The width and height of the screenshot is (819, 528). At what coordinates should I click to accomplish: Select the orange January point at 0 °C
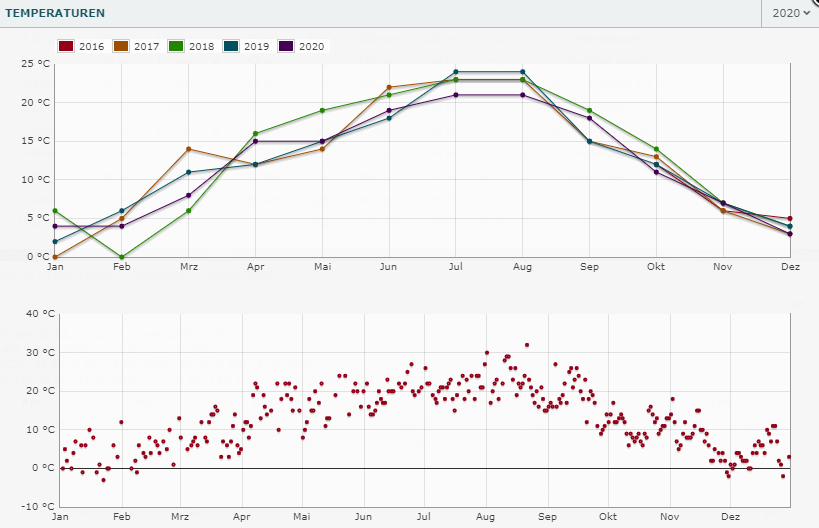tap(55, 257)
